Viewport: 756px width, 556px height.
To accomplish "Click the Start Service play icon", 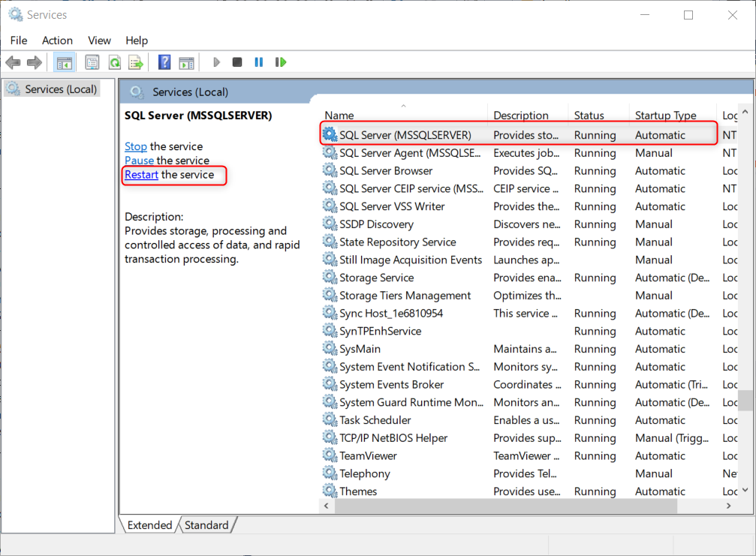I will [216, 62].
